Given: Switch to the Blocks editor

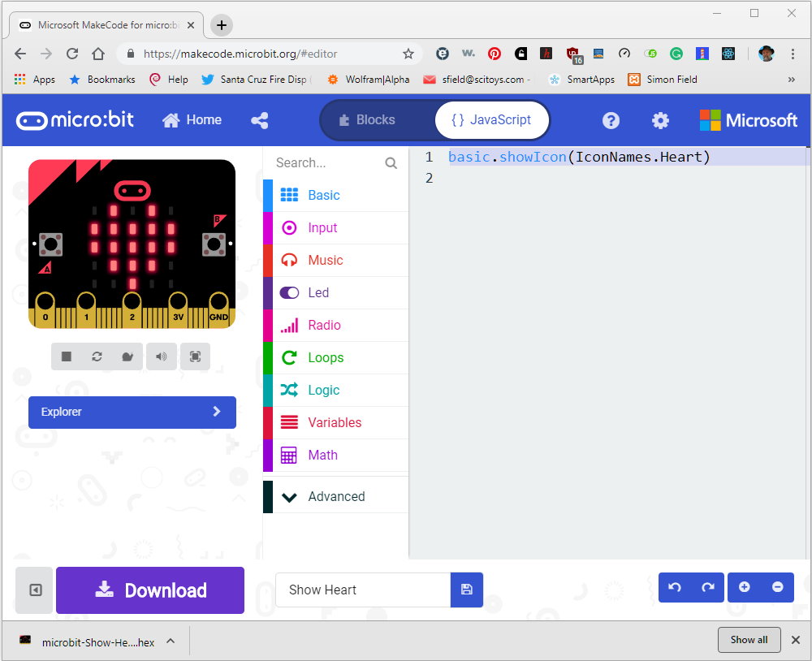Looking at the screenshot, I should (x=376, y=119).
